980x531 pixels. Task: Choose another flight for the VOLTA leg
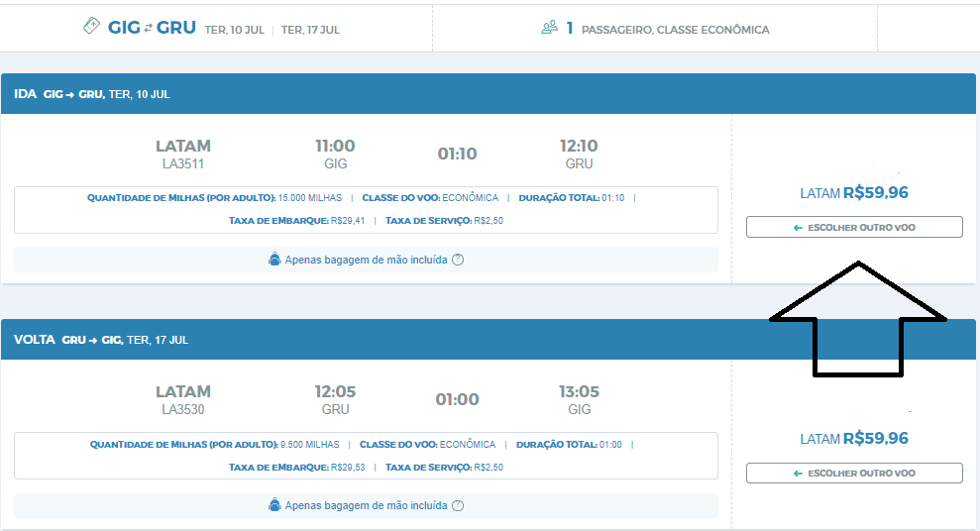coord(854,474)
